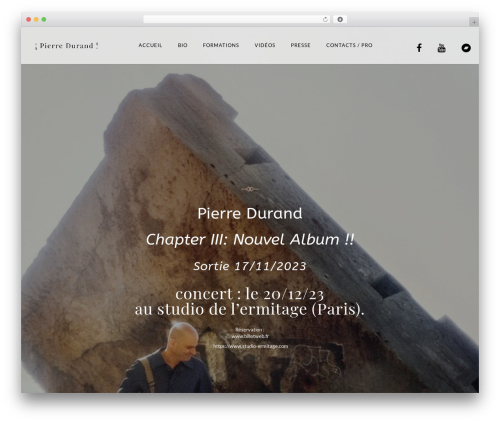
Task: Open the BIO page
Action: (x=182, y=45)
